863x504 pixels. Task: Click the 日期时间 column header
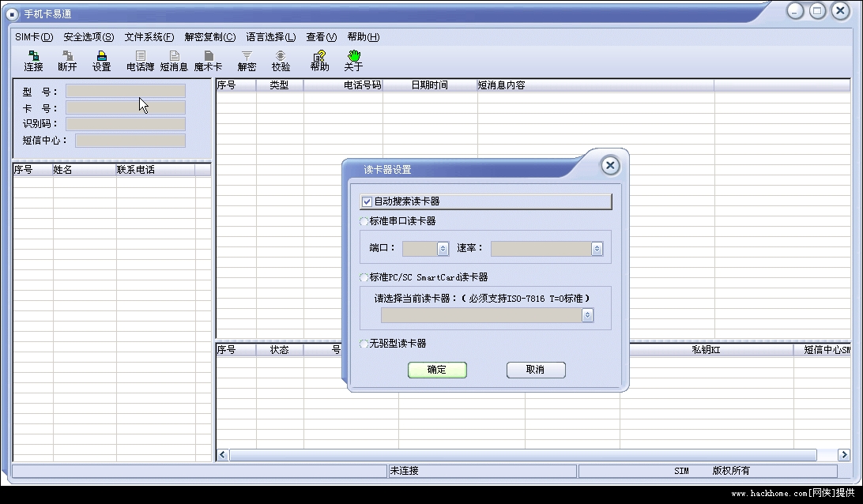pos(430,85)
